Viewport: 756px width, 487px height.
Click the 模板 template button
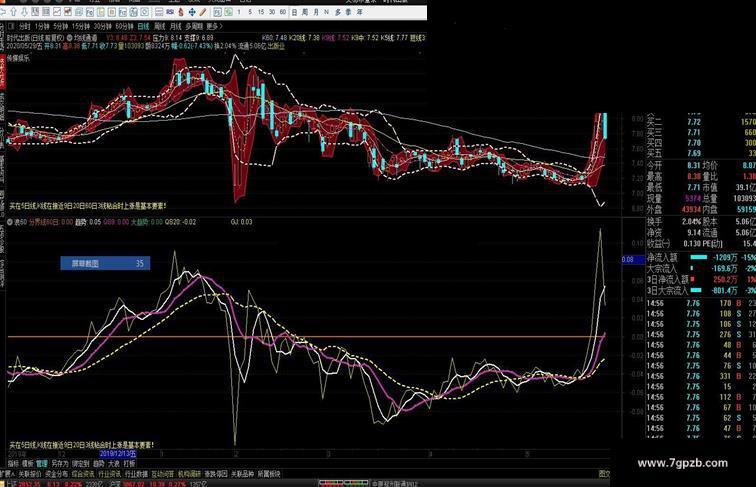point(27,464)
